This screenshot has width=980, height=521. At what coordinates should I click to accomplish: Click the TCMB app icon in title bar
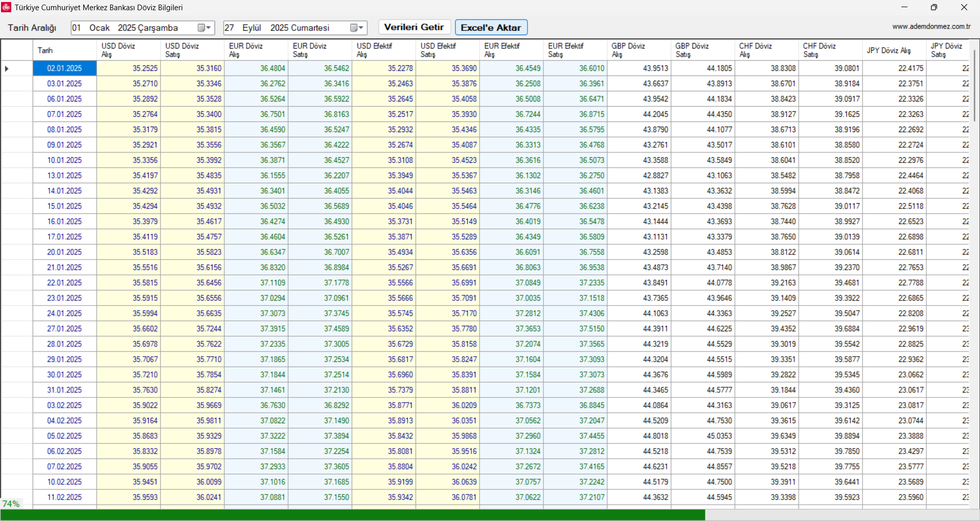(6, 7)
